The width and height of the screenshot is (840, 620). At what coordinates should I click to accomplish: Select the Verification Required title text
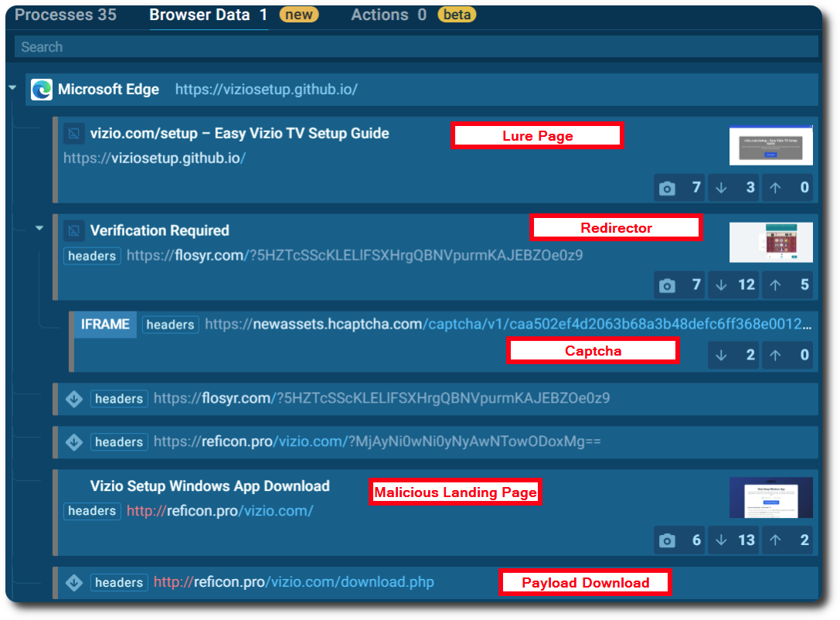[x=160, y=230]
